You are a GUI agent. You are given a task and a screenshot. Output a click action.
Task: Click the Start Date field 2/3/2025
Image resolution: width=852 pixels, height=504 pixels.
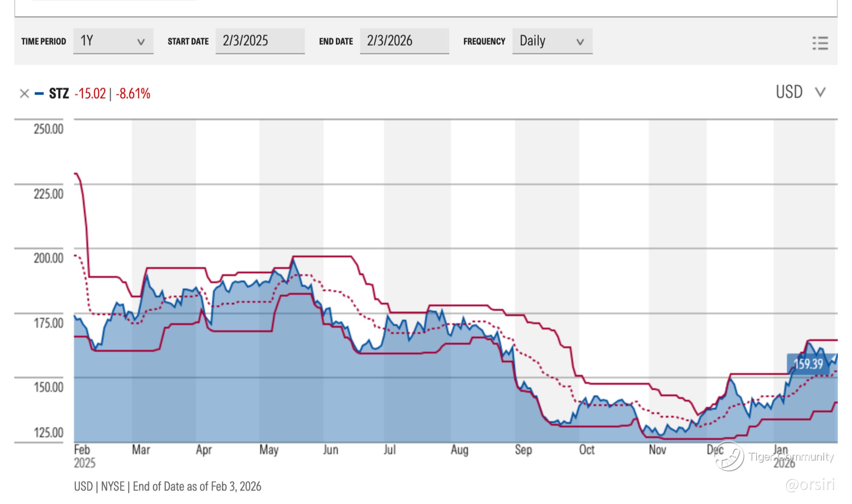[260, 41]
